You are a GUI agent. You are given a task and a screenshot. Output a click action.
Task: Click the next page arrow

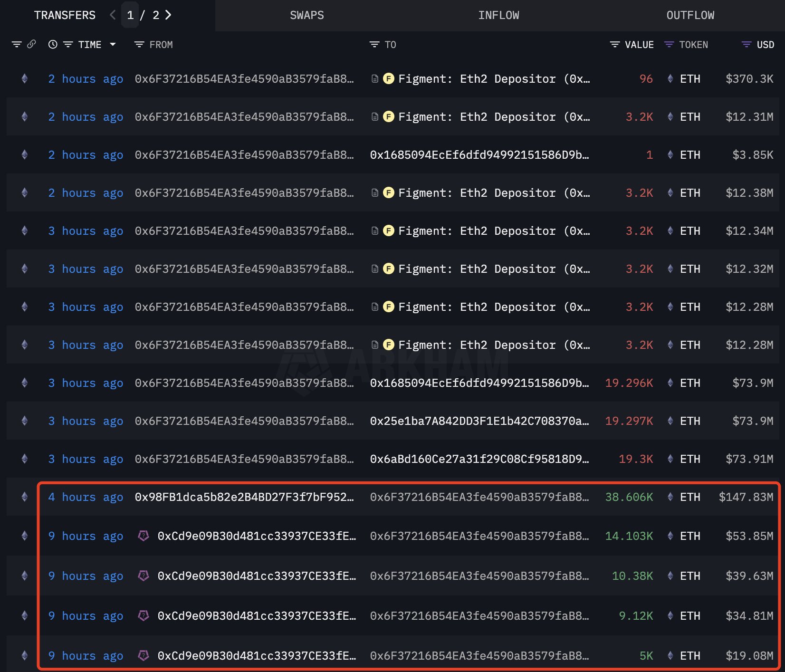(168, 15)
